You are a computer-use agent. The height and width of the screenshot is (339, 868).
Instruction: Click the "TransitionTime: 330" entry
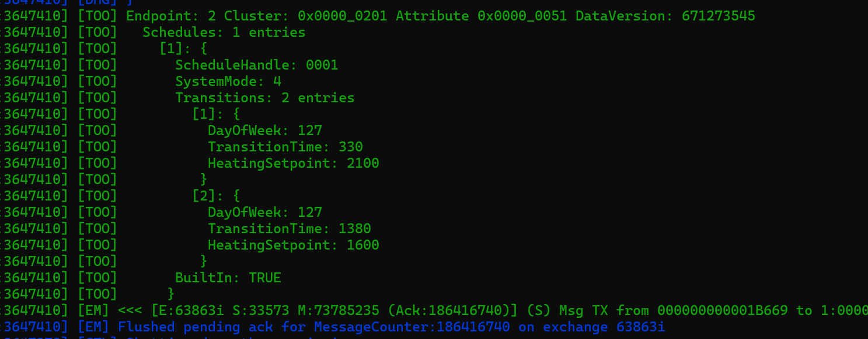click(x=285, y=147)
